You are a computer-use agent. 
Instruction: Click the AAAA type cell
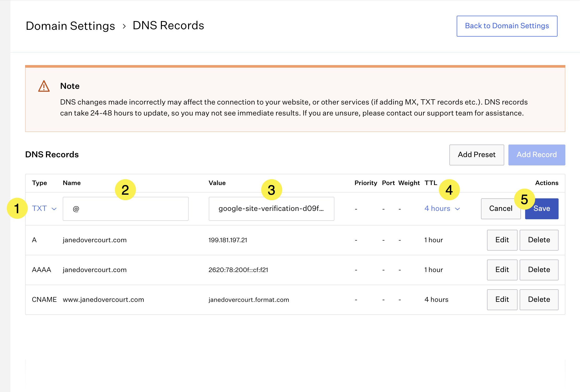tap(41, 270)
